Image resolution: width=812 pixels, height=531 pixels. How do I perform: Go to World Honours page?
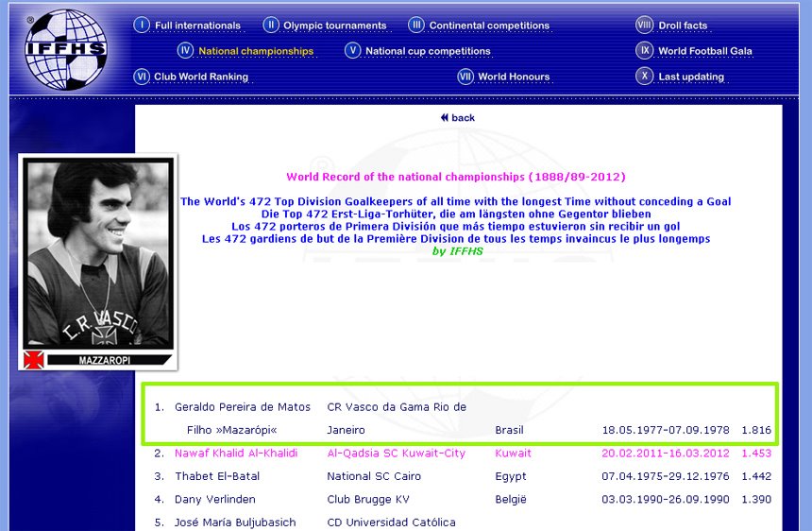514,77
